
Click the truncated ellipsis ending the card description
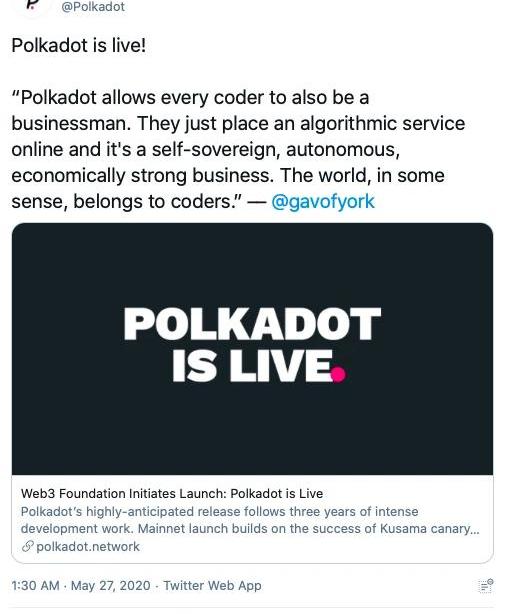click(x=475, y=529)
